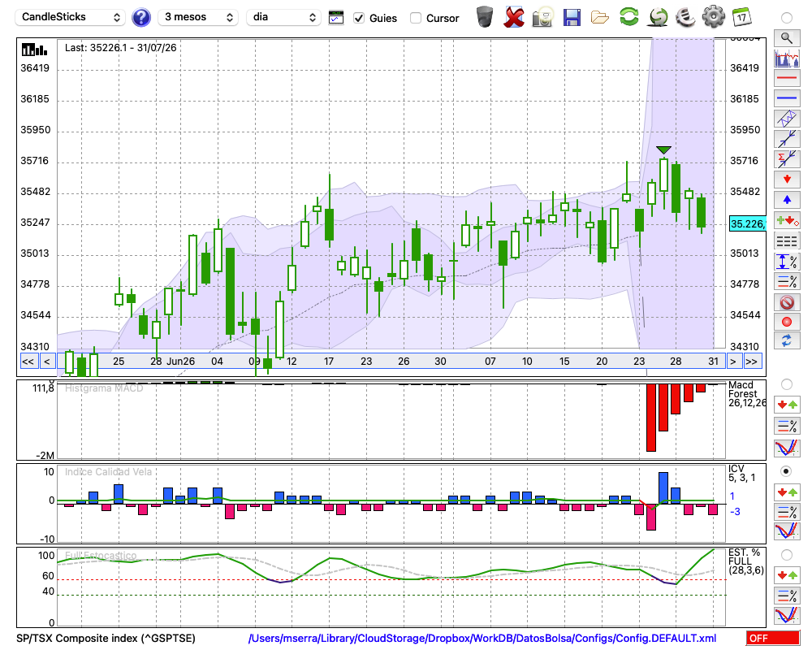Select the magnifying glass zoom tool
The width and height of the screenshot is (812, 650).
[x=787, y=38]
